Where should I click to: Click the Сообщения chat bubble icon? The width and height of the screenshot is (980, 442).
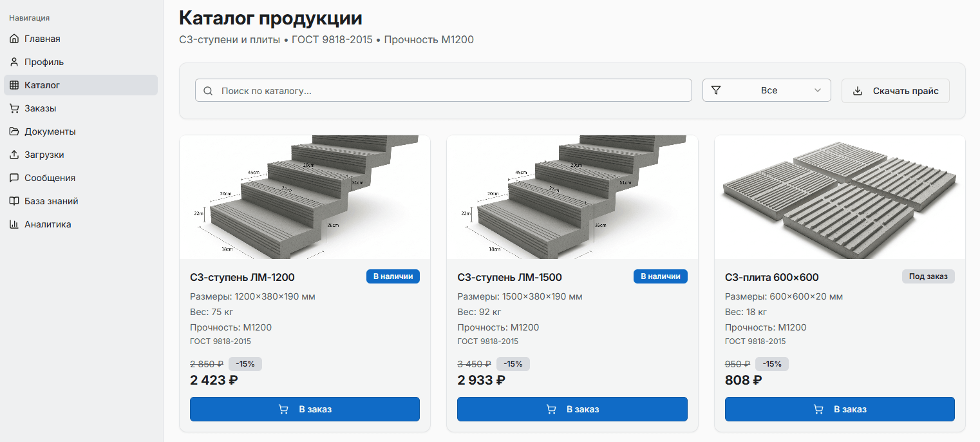[14, 177]
